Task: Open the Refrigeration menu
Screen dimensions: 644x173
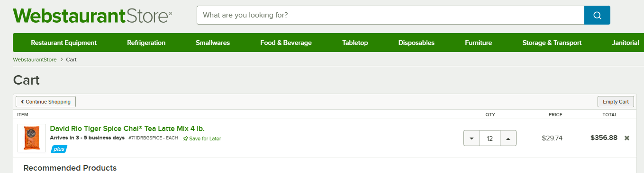Action: pos(146,43)
